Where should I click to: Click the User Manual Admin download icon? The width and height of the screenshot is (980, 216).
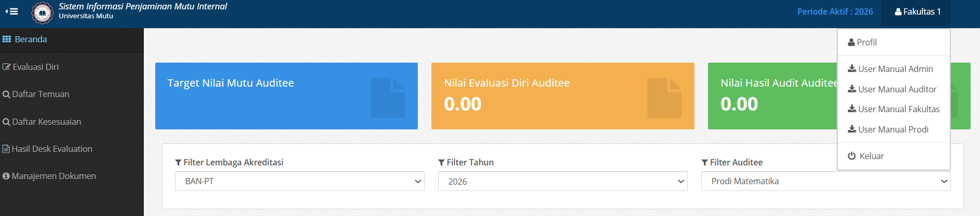click(852, 68)
